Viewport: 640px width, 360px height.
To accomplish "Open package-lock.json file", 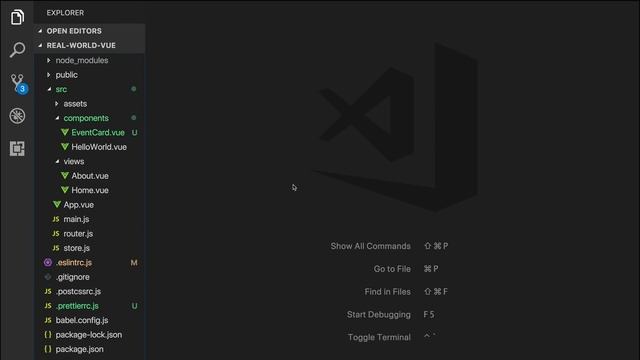I will pyautogui.click(x=89, y=335).
